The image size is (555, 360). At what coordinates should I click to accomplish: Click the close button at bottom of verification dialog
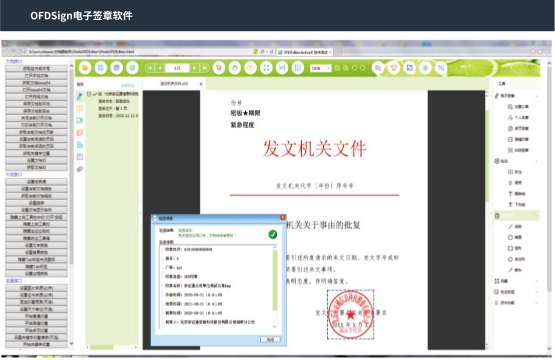[270, 340]
